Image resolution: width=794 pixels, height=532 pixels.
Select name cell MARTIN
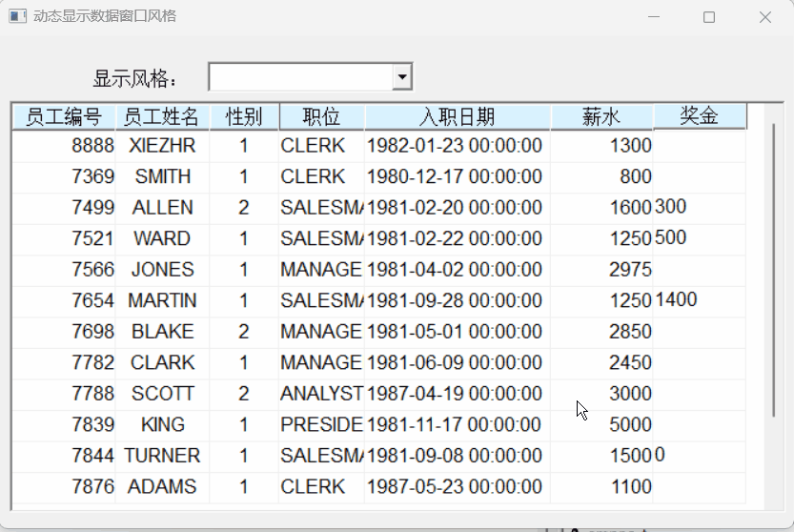point(162,301)
